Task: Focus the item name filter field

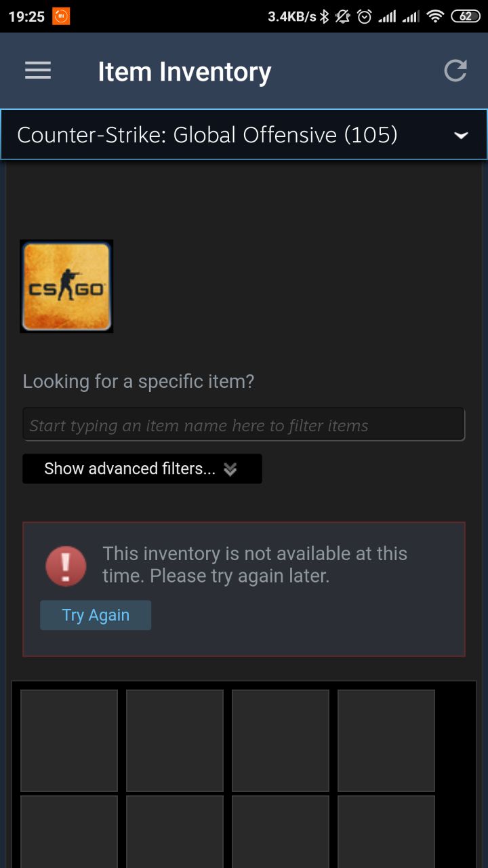Action: (244, 425)
